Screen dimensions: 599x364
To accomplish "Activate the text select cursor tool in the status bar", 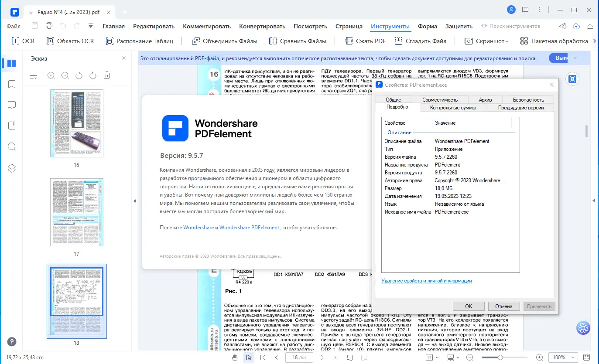I will (249, 357).
